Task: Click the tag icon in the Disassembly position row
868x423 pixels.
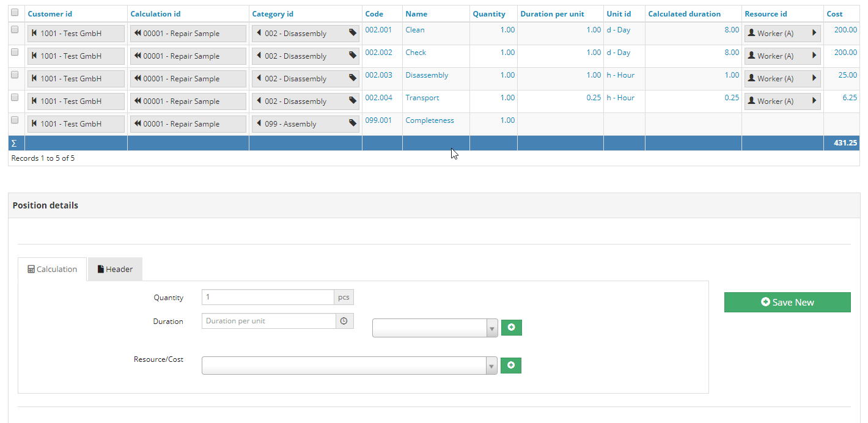Action: coord(353,78)
